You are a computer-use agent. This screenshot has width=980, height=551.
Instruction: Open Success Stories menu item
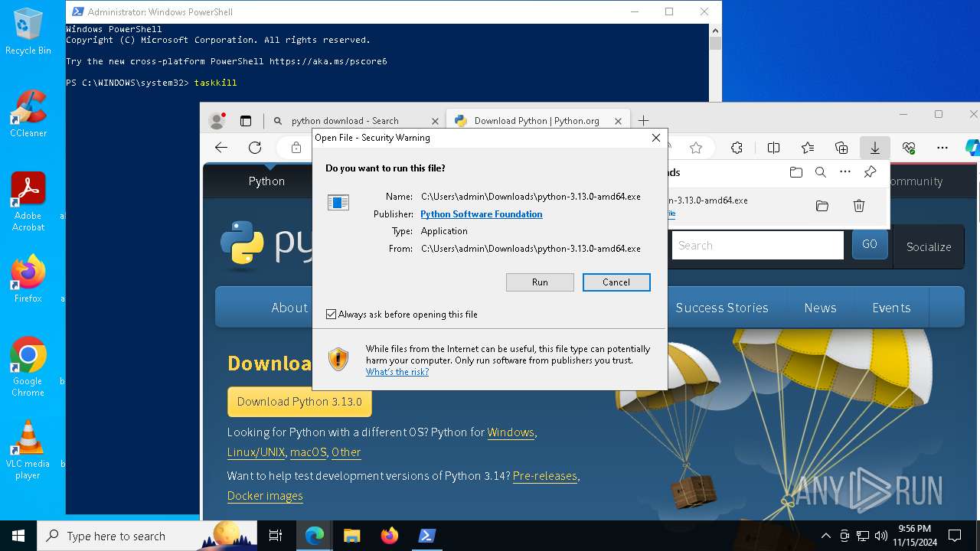pos(722,308)
